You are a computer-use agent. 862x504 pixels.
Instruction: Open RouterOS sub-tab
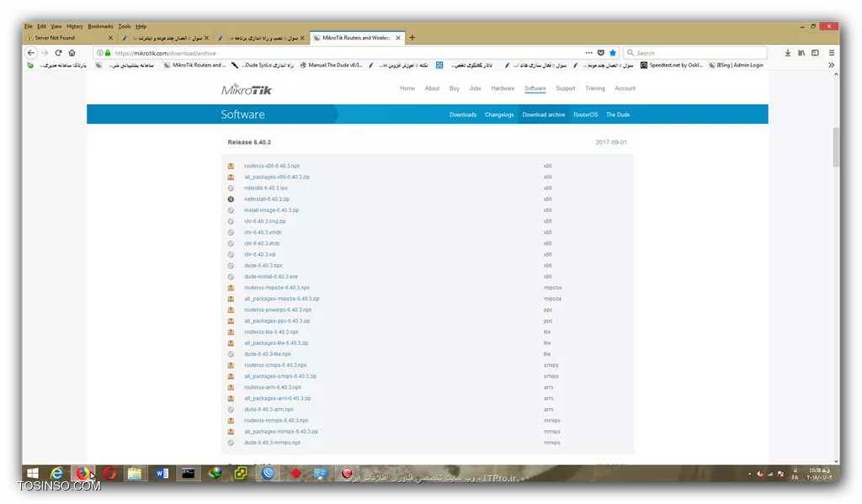586,114
